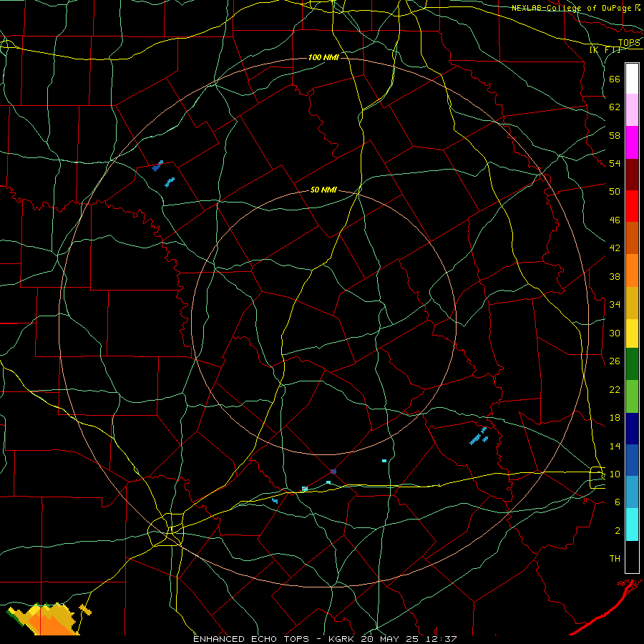Click the legend label "TH"
644x644 pixels.
point(615,559)
